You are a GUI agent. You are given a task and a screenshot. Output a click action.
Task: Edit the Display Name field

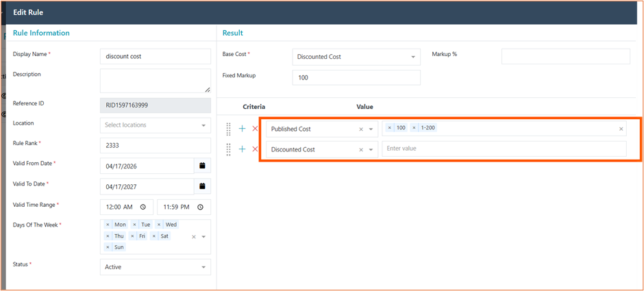click(x=156, y=56)
